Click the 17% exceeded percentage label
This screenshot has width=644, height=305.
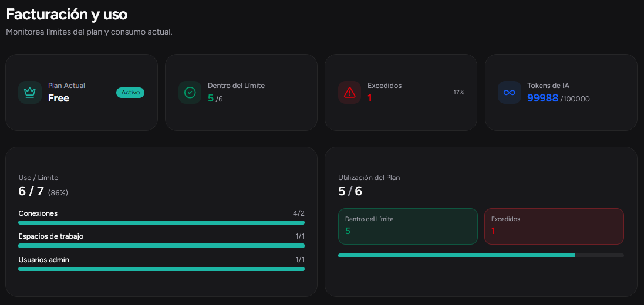[x=458, y=92]
